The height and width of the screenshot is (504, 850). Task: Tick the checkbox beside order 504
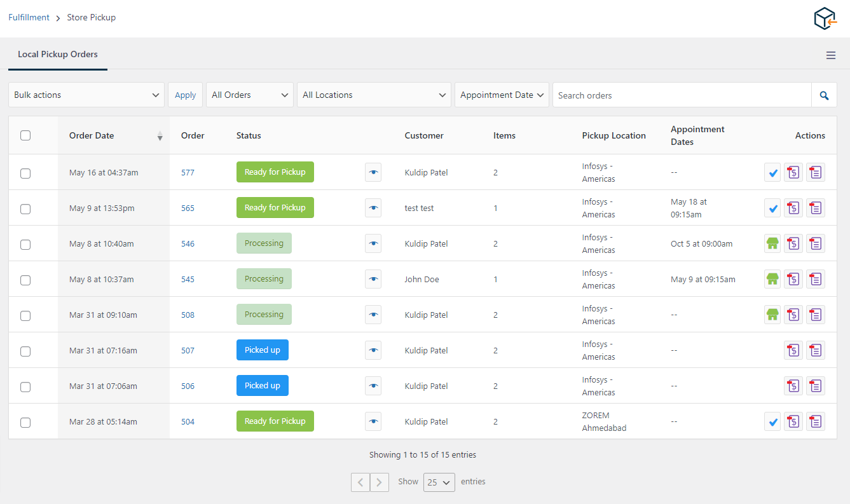point(25,422)
